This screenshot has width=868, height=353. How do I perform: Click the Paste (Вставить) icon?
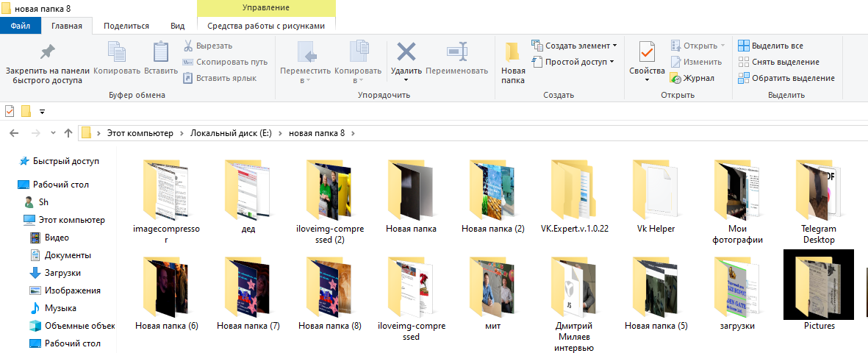[160, 51]
